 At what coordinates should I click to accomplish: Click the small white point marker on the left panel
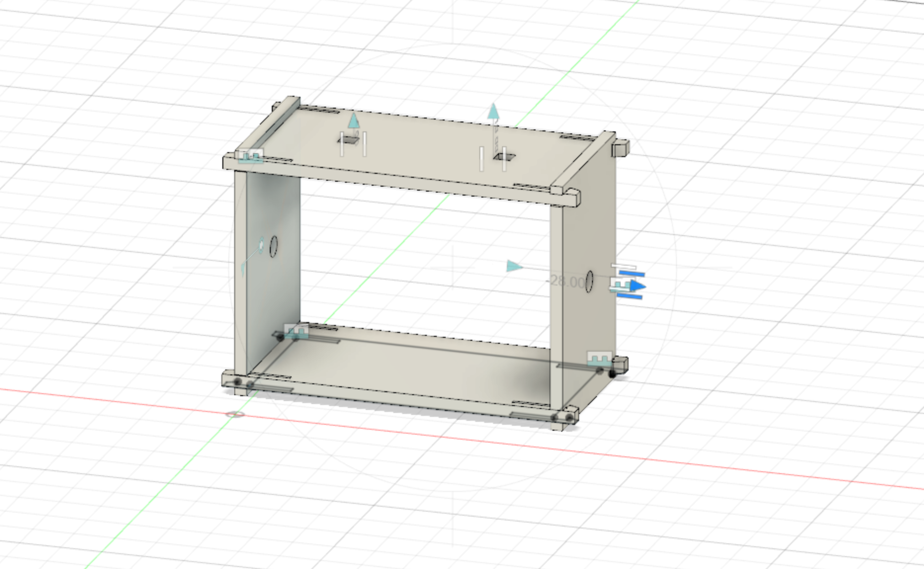pyautogui.click(x=261, y=244)
